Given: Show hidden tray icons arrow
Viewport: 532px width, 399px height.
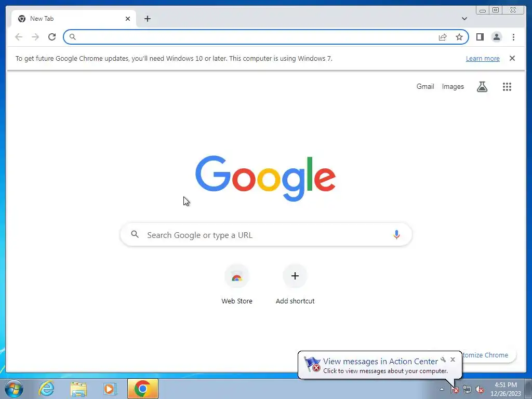Looking at the screenshot, I should pyautogui.click(x=442, y=389).
